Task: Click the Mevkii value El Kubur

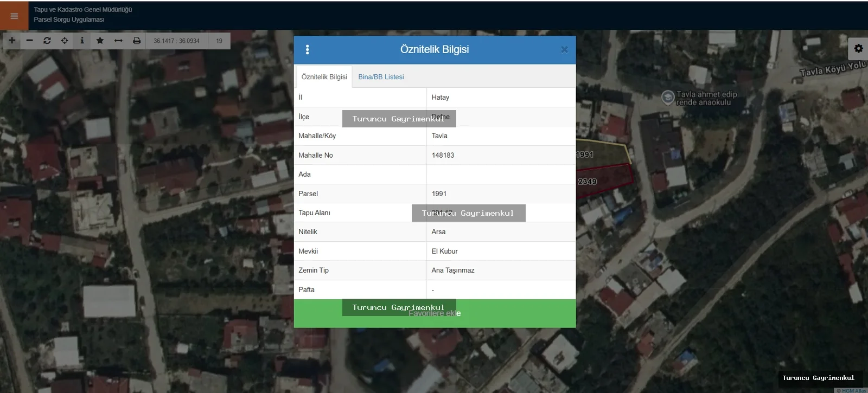Action: 444,252
